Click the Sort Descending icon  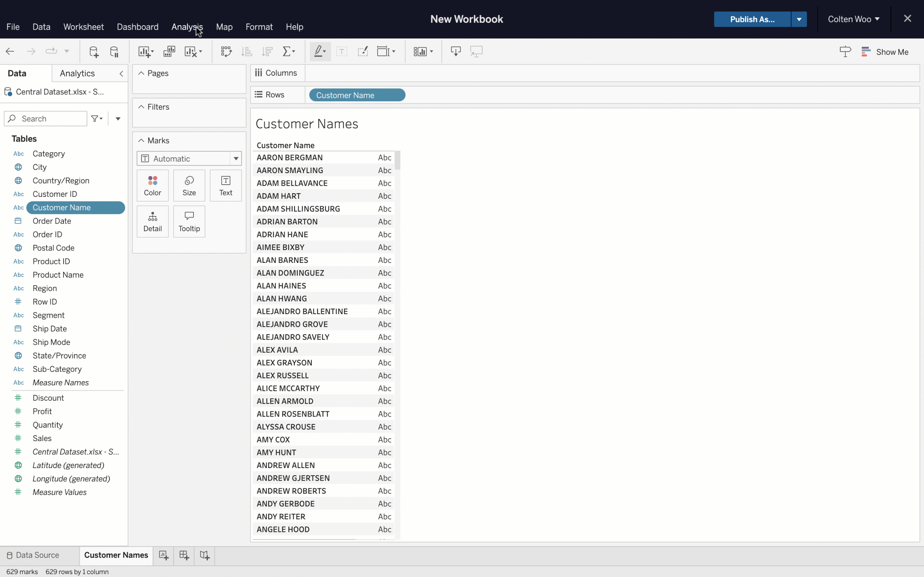[x=267, y=51]
